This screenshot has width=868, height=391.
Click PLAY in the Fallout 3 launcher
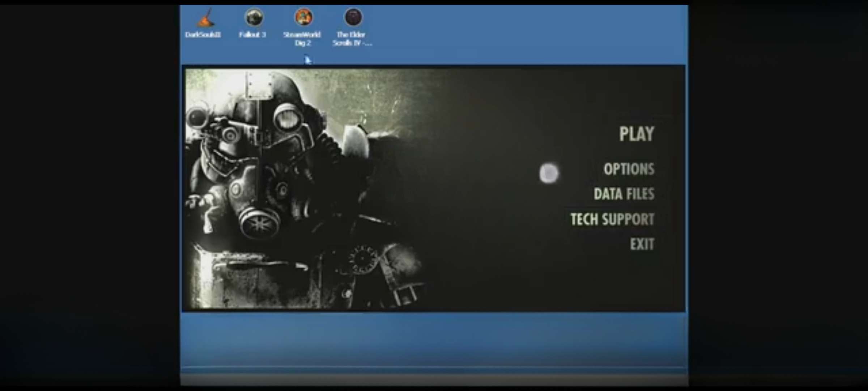point(637,134)
